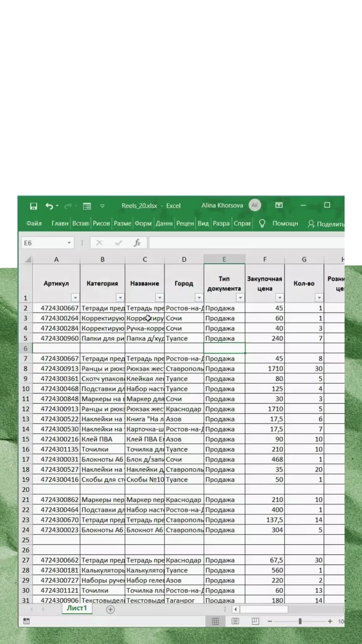The height and width of the screenshot is (644, 362).
Task: Select row 6 header
Action: click(25, 348)
